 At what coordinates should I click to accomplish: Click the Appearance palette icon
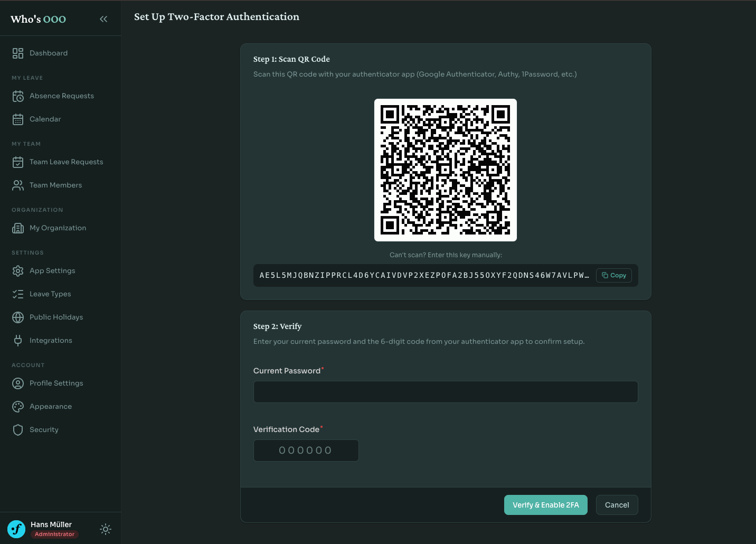(18, 407)
